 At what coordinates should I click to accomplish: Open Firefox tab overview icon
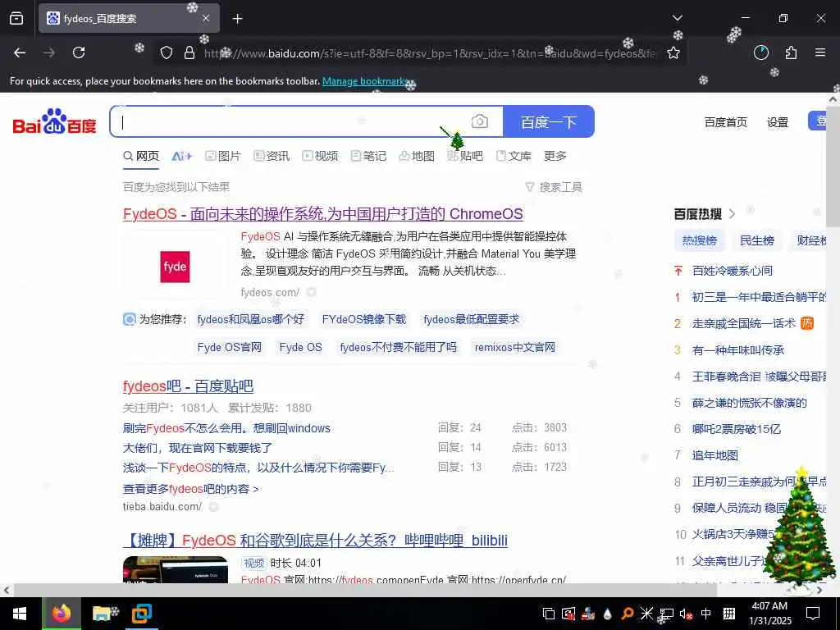pyautogui.click(x=16, y=18)
